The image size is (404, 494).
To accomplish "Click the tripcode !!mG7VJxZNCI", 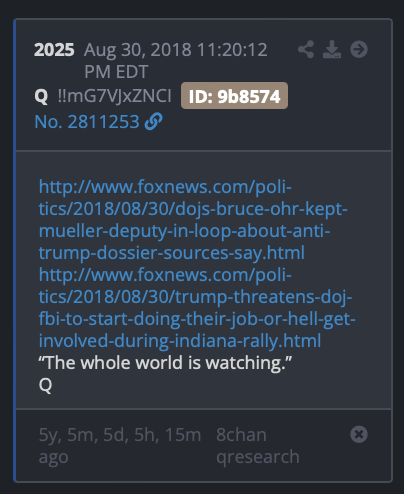I will [115, 96].
